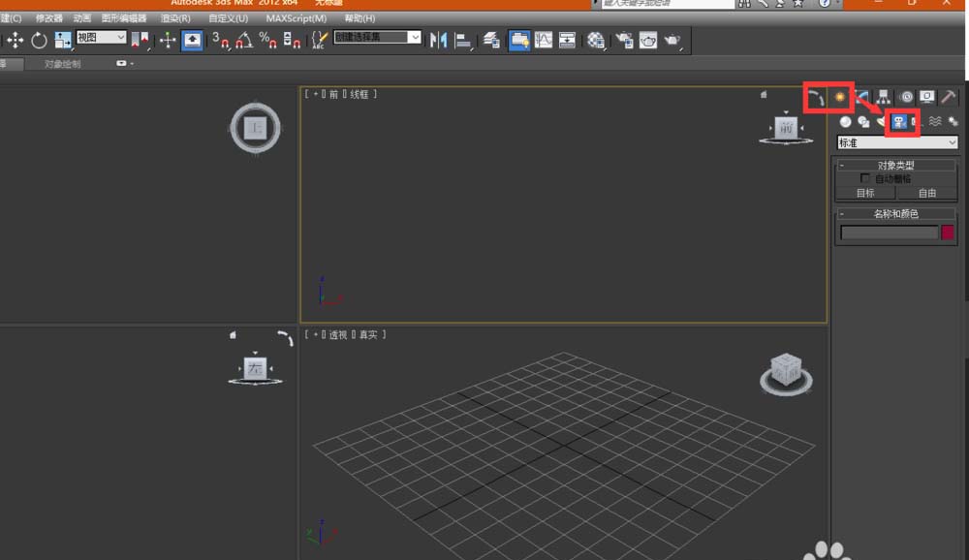Screen dimensions: 969x560
Task: Toggle Percent Snap
Action: 267,41
